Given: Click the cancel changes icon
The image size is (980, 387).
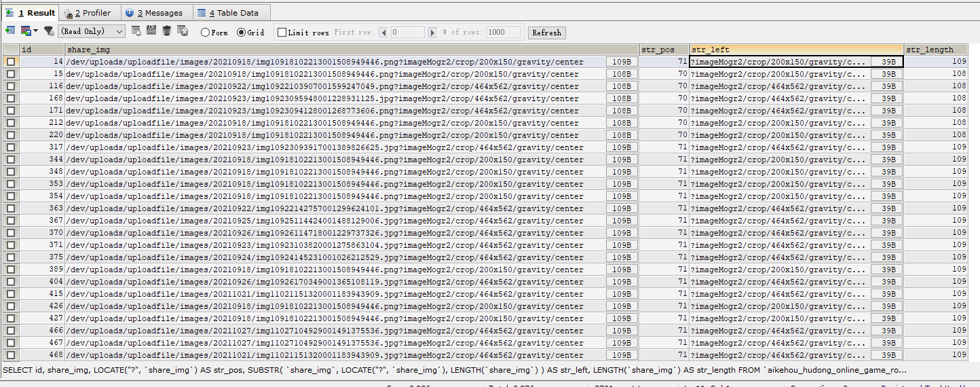Looking at the screenshot, I should point(184,31).
